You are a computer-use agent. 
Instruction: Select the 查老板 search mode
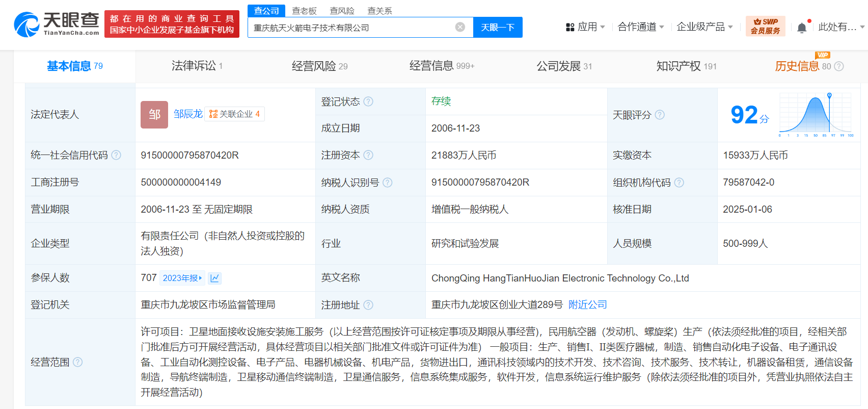304,11
